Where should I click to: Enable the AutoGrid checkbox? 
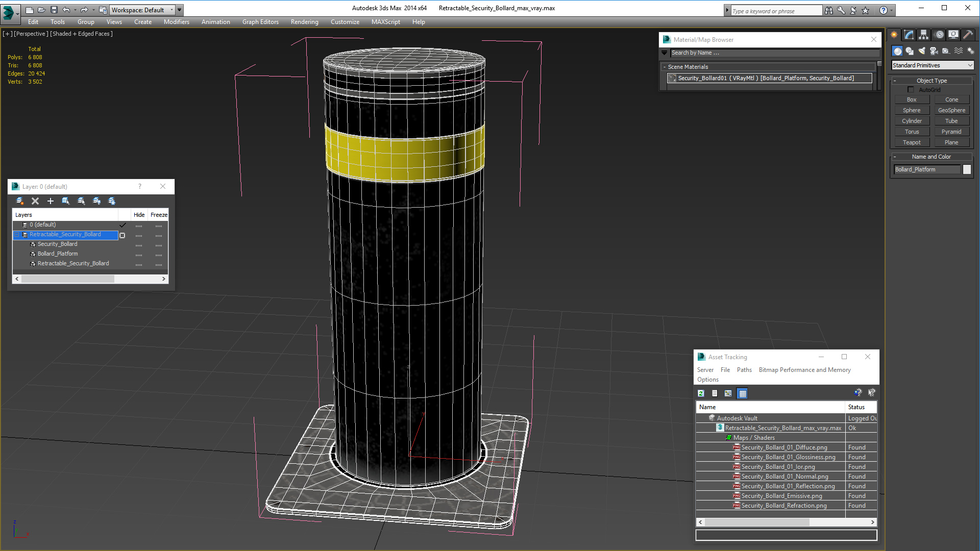pos(911,90)
